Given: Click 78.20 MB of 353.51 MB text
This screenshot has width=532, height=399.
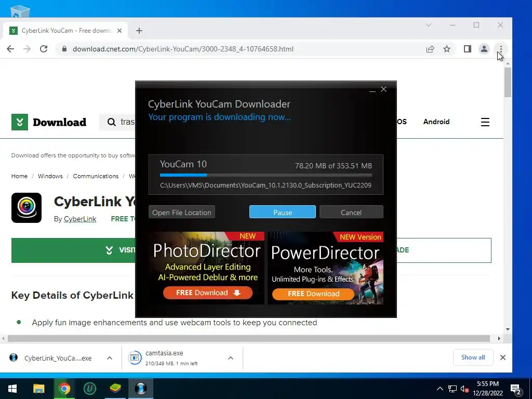Looking at the screenshot, I should (x=334, y=166).
